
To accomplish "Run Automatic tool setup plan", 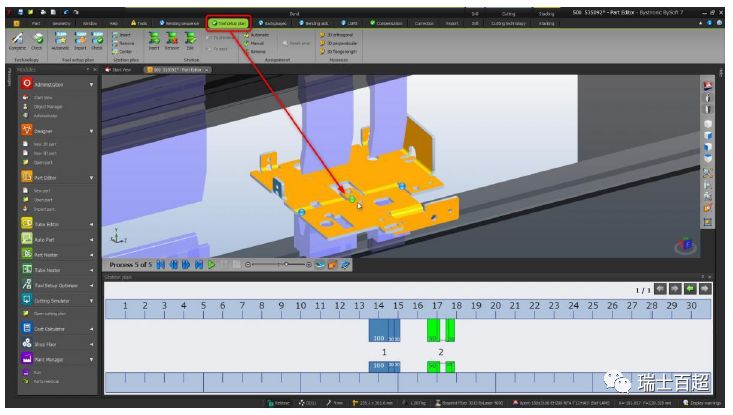I will click(60, 40).
